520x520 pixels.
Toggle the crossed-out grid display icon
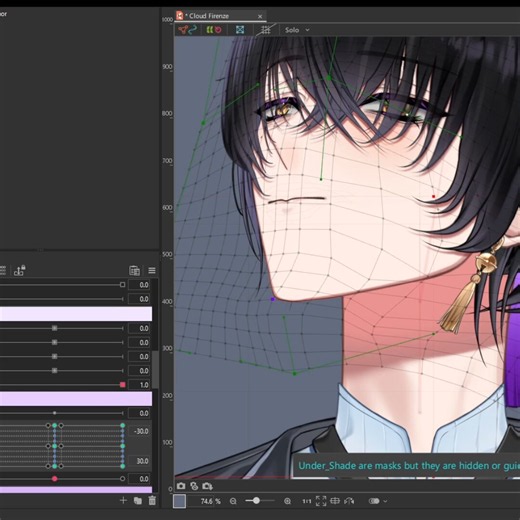[x=266, y=30]
